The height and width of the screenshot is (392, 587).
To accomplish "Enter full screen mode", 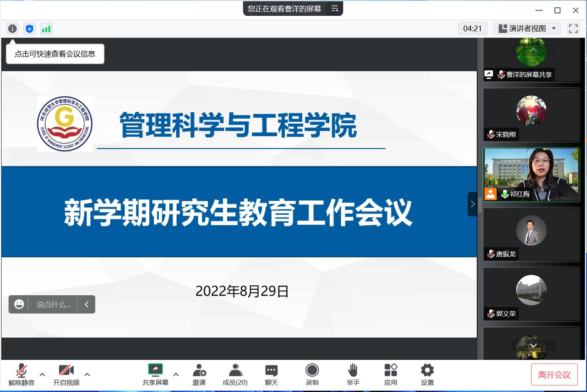I will click(573, 28).
